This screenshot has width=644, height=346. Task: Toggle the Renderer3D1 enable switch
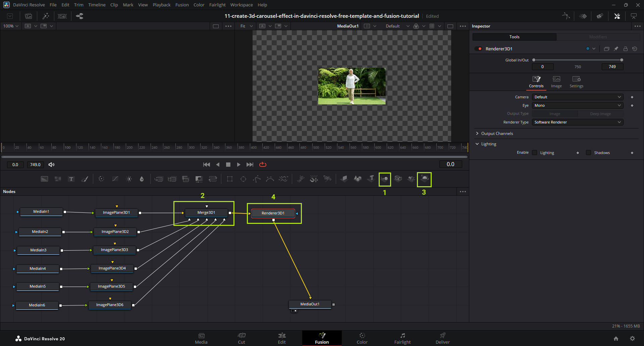478,49
